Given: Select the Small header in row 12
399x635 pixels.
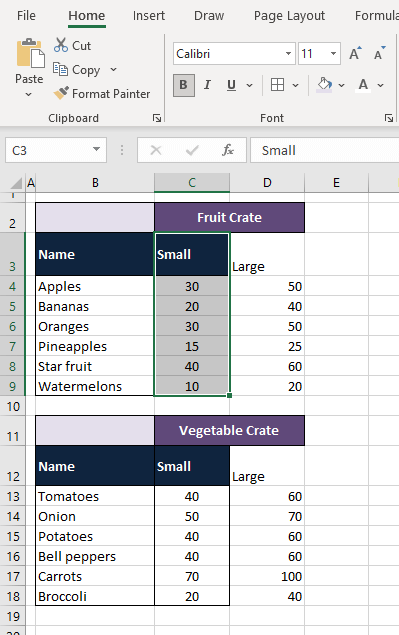Looking at the screenshot, I should [192, 466].
